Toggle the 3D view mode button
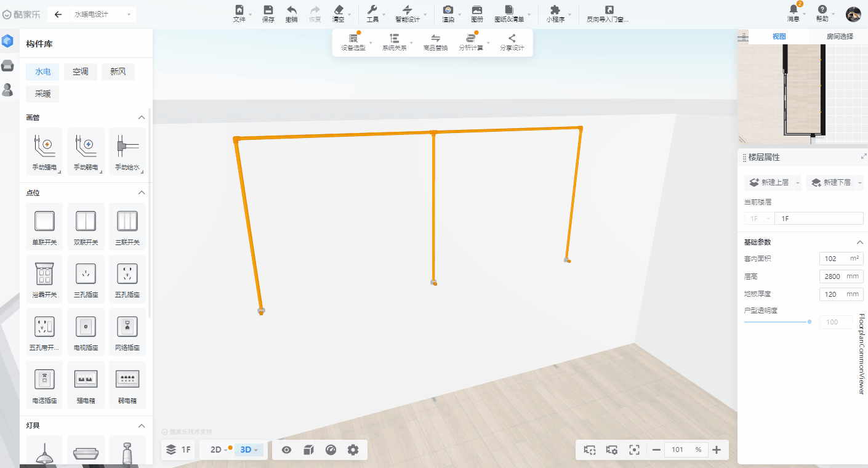 point(246,450)
